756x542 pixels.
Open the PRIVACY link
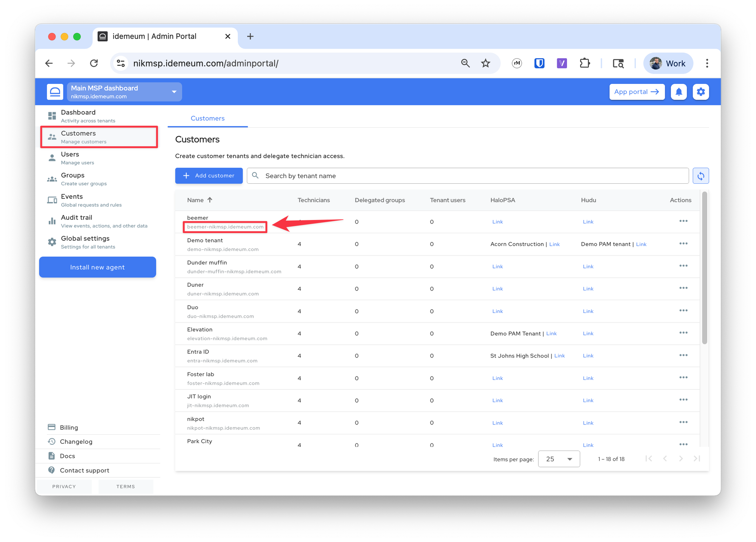[x=64, y=486]
